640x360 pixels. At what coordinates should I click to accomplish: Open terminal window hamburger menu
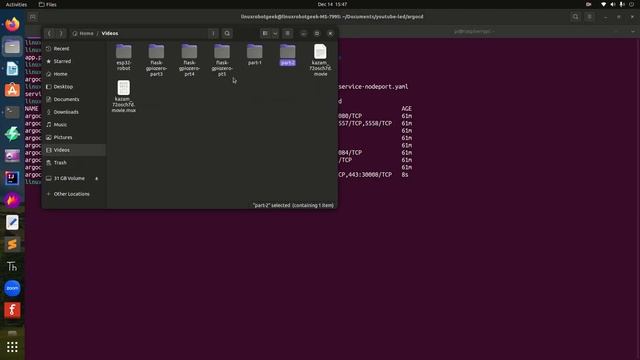coord(589,17)
